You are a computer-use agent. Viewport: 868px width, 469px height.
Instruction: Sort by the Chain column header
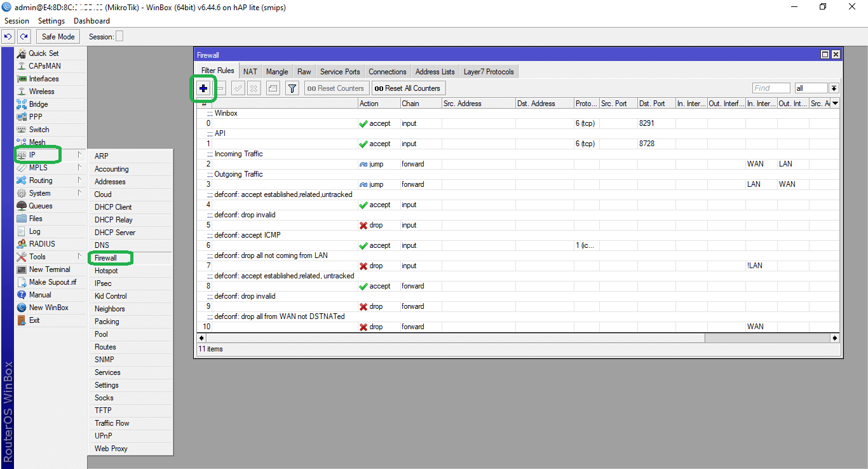pos(421,104)
